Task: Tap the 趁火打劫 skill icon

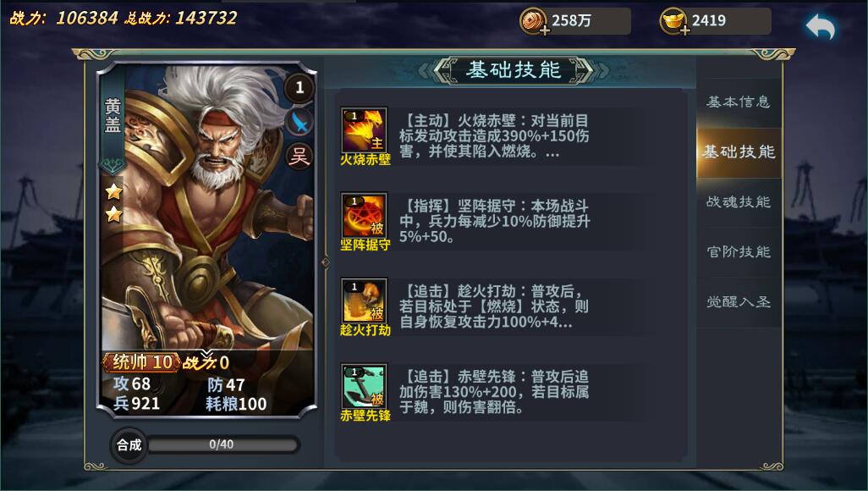Action: (x=365, y=301)
